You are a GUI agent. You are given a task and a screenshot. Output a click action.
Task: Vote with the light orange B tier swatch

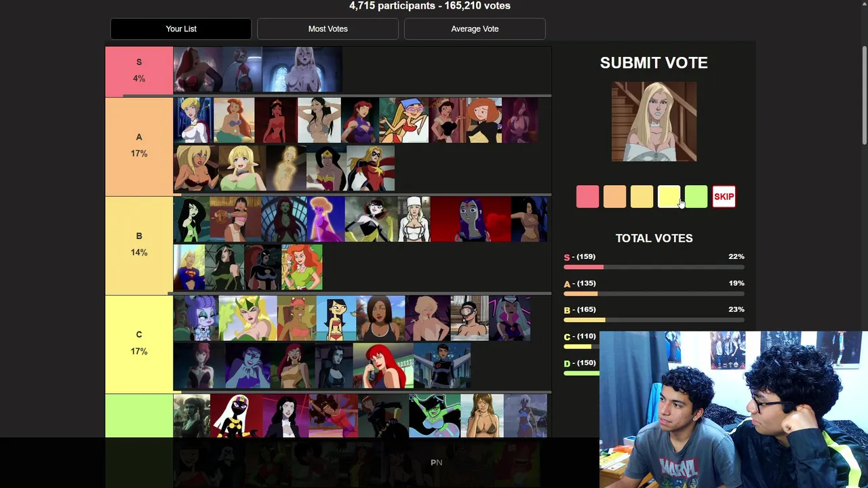(642, 197)
